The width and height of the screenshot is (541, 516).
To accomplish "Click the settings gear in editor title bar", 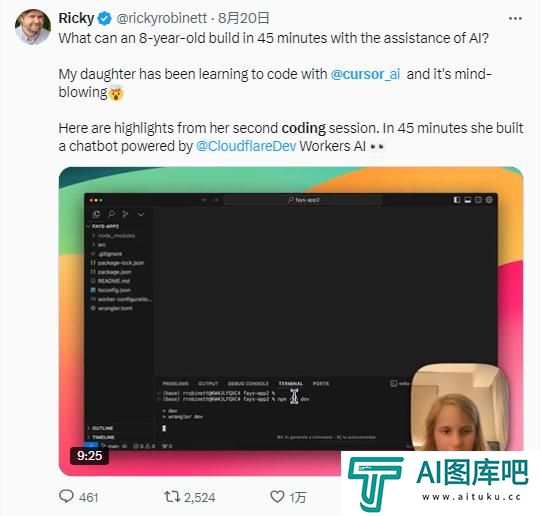I will point(489,200).
